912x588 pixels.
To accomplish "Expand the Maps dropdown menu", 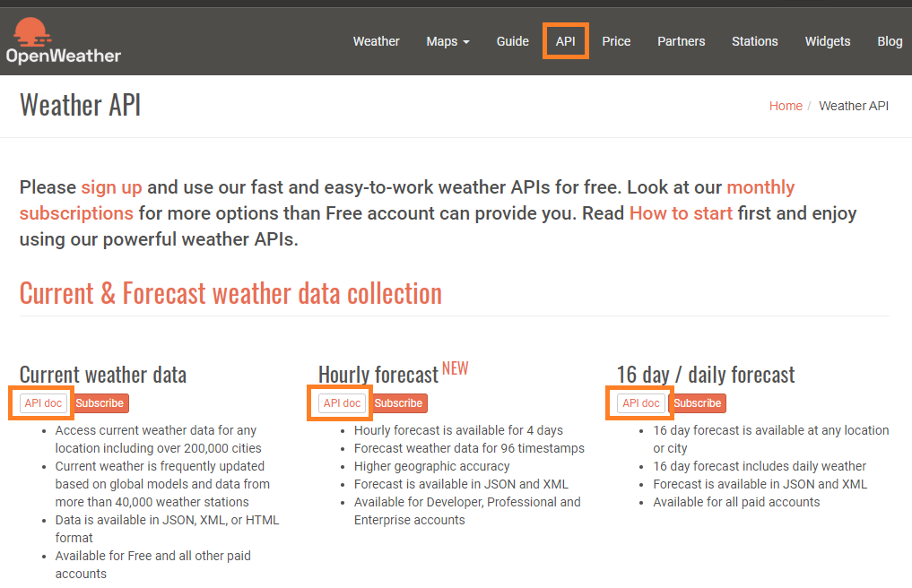I will 447,41.
